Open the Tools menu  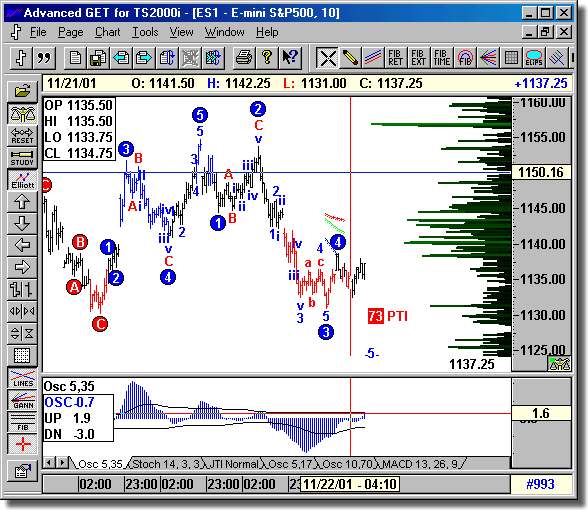click(x=145, y=32)
